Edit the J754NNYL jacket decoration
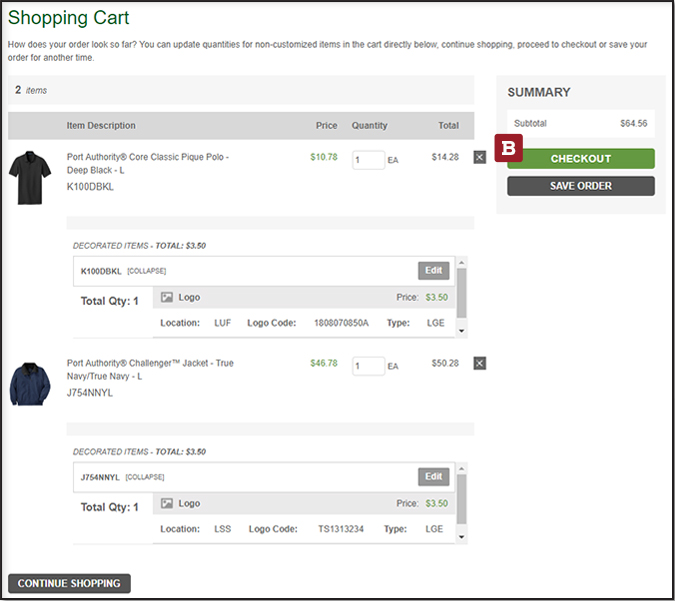This screenshot has width=675, height=601. (432, 476)
